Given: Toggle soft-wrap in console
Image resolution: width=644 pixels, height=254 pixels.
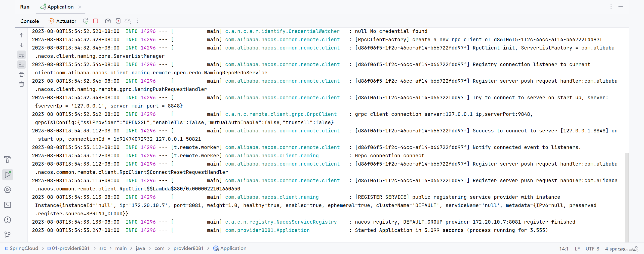Looking at the screenshot, I should 22,55.
